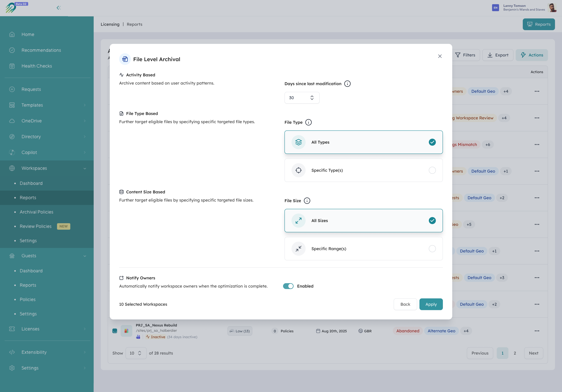562x392 pixels.
Task: Collapse the Workspaces section chevron
Action: pos(85,168)
